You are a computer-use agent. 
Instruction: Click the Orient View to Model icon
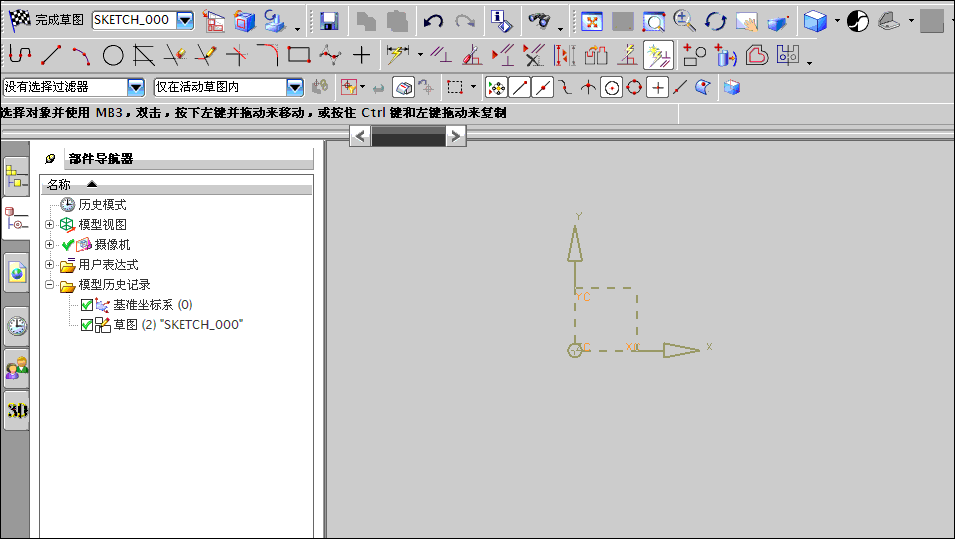[x=245, y=21]
